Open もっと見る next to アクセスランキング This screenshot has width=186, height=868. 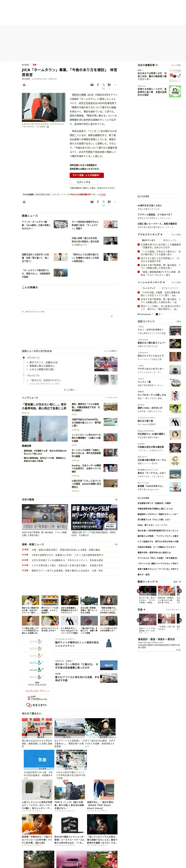coord(176,235)
